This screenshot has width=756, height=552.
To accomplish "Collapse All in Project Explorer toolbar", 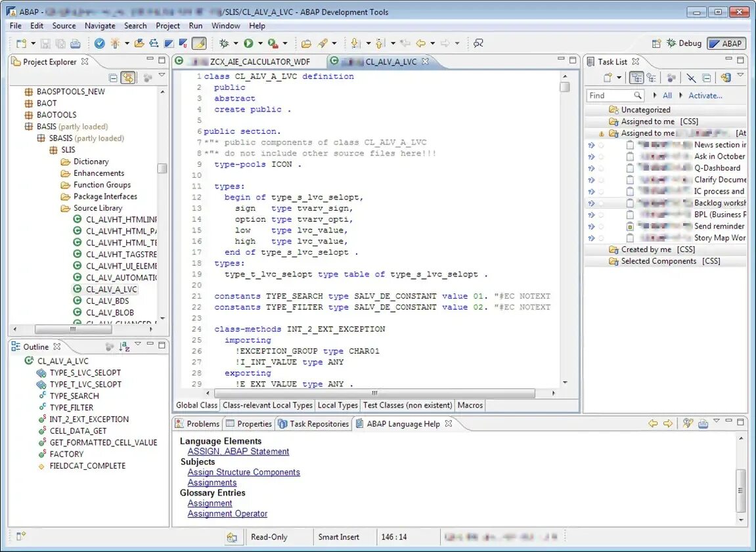I will click(114, 78).
